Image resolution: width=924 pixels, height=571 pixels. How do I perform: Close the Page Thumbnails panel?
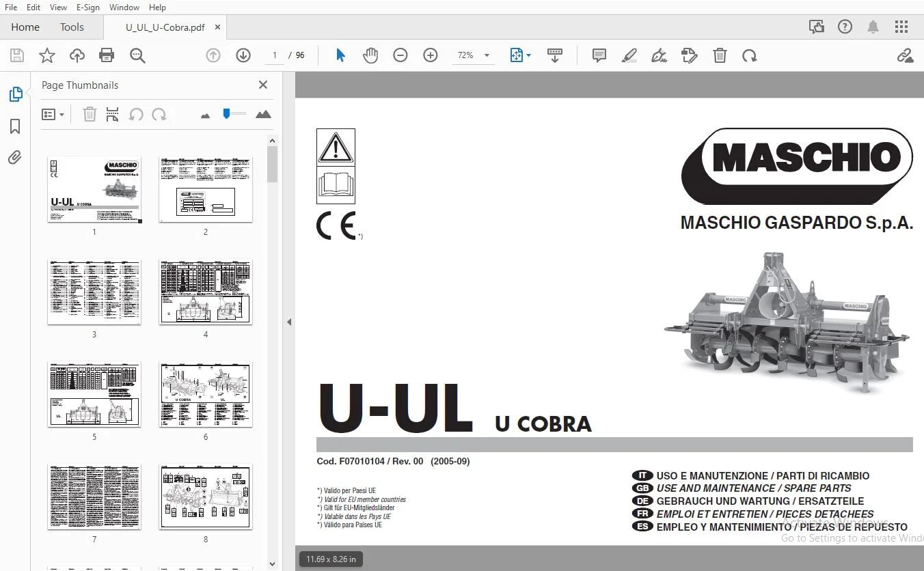click(x=263, y=85)
